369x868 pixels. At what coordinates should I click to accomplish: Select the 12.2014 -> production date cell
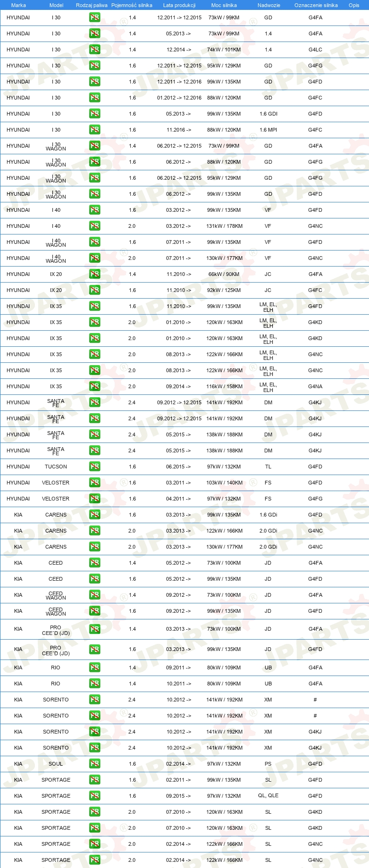[179, 50]
